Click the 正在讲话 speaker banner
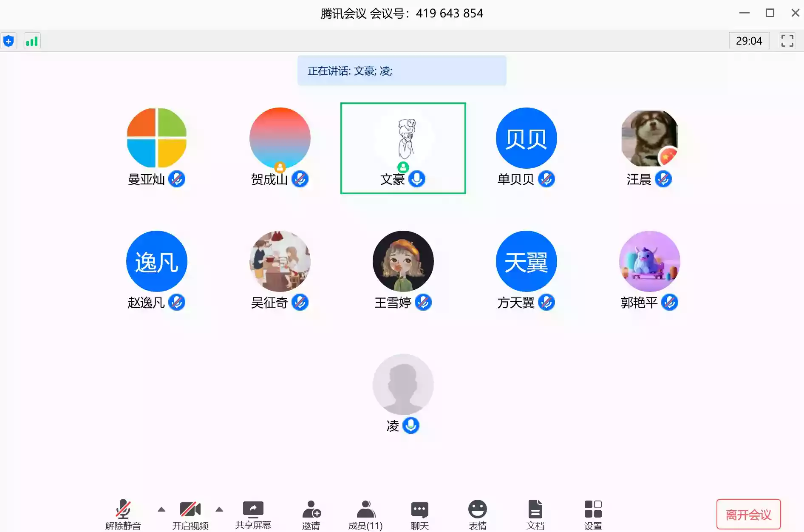The image size is (804, 532). point(402,71)
